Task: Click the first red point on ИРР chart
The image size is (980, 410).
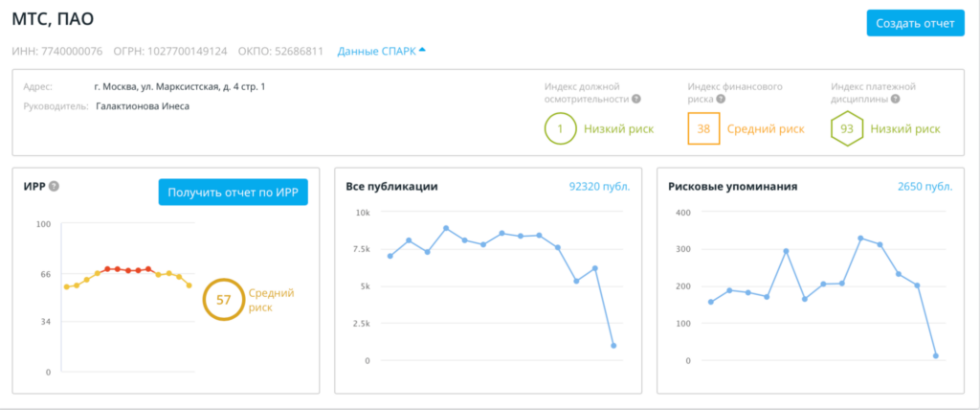Action: point(107,269)
